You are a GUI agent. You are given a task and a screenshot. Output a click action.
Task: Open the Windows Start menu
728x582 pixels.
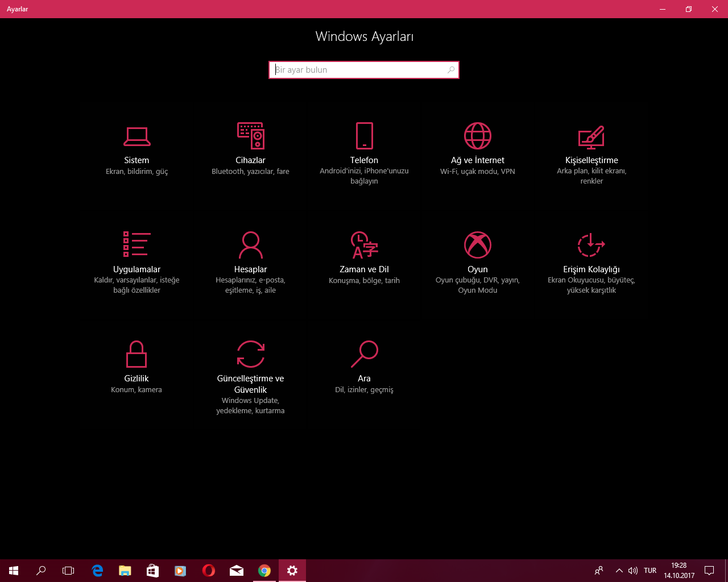pos(14,571)
